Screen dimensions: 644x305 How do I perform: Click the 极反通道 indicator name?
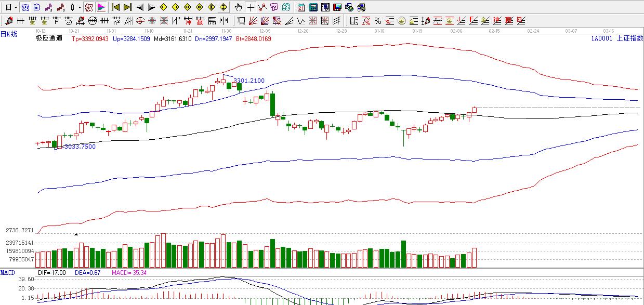(49, 38)
